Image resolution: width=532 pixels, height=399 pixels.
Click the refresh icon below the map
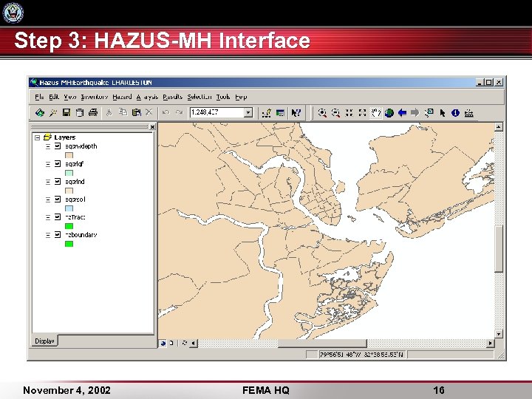185,343
